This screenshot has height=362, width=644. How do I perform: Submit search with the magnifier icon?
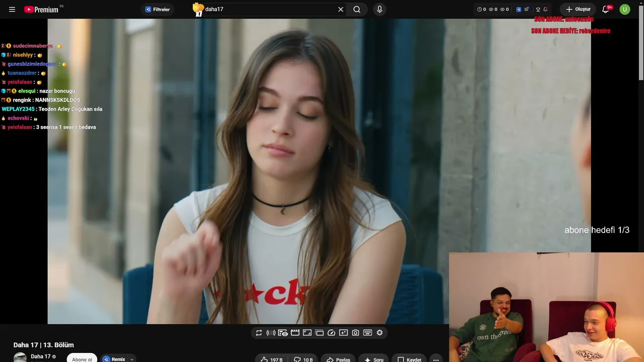coord(357,10)
